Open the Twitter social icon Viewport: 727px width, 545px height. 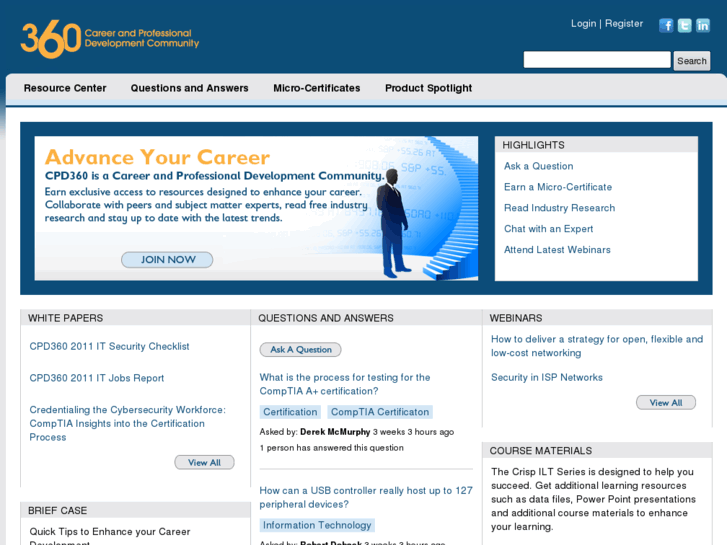684,25
